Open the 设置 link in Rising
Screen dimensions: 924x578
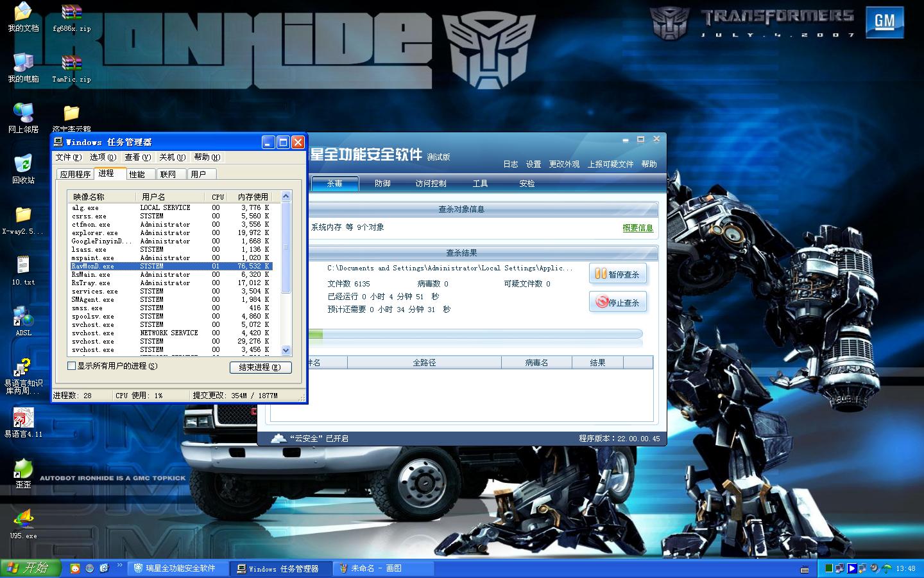[x=533, y=164]
